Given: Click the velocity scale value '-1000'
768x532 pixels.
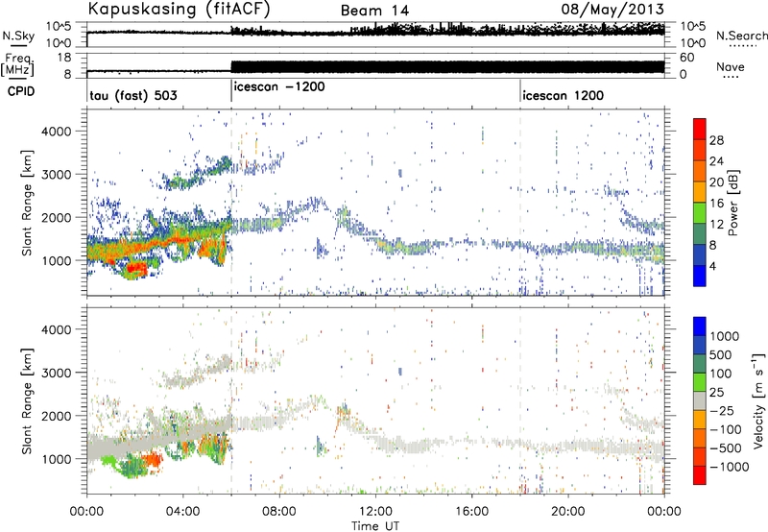Looking at the screenshot, I should [x=730, y=467].
